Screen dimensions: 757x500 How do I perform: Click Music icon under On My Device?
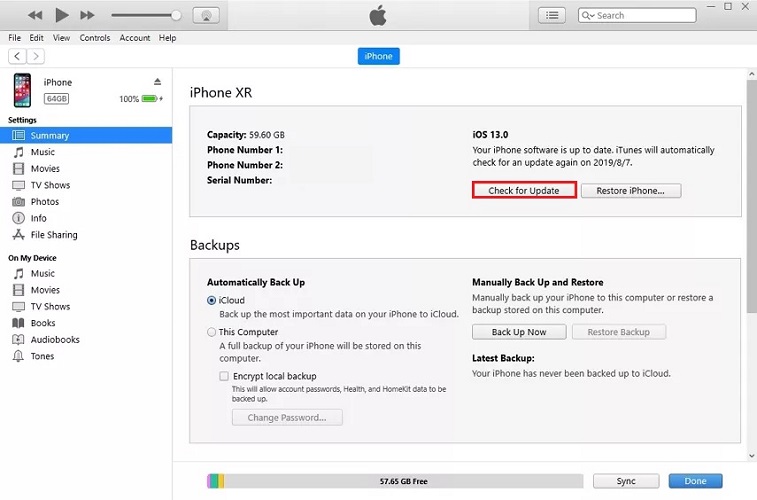[x=18, y=274]
